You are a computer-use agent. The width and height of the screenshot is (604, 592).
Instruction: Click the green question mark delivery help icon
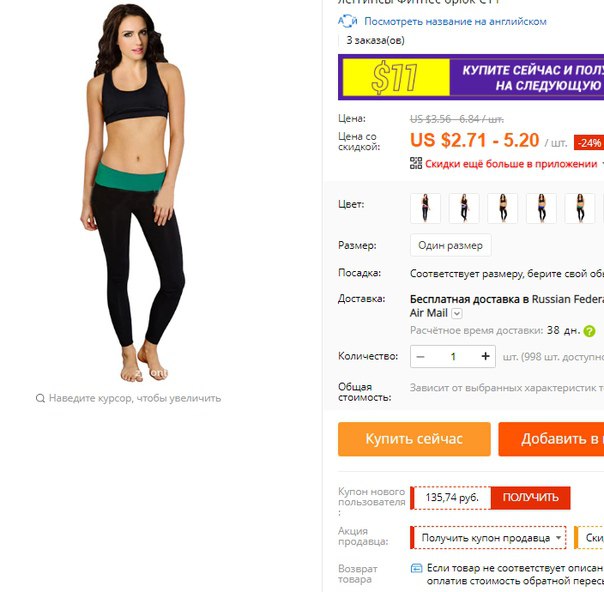(x=589, y=331)
